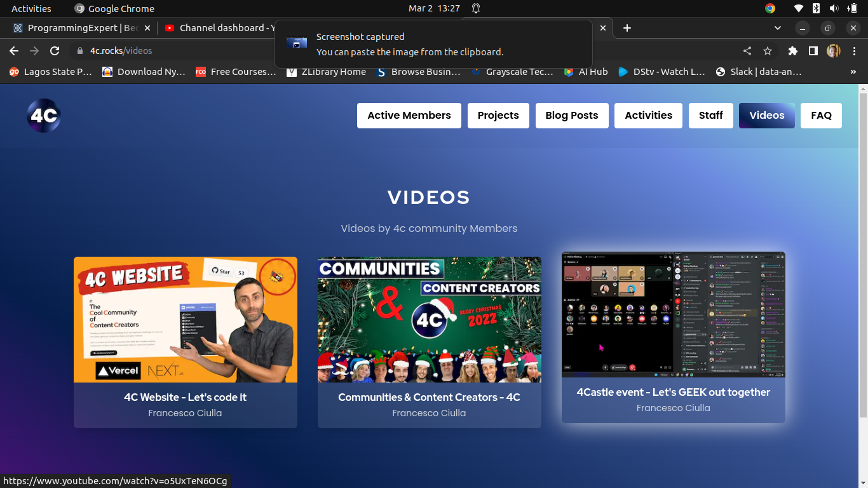
Task: Toggle Bluetooth from the system tray
Action: click(815, 8)
